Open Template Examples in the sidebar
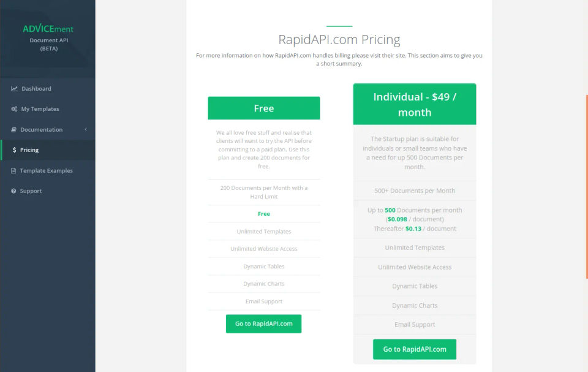Viewport: 588px width, 372px height. coord(46,171)
